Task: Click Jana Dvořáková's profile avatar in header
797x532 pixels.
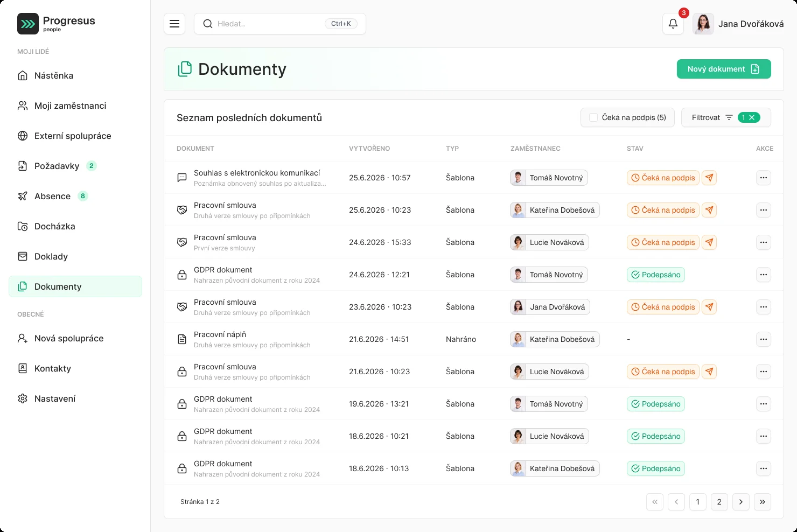Action: 703,24
